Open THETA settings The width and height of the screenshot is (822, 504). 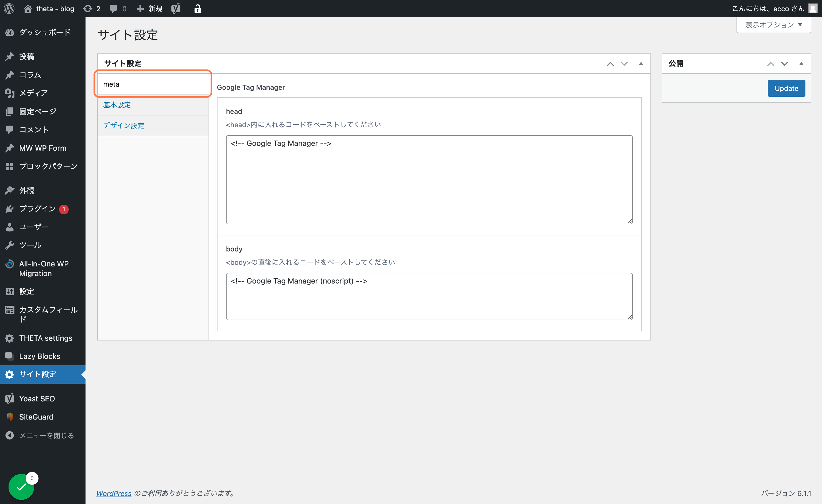pyautogui.click(x=43, y=338)
